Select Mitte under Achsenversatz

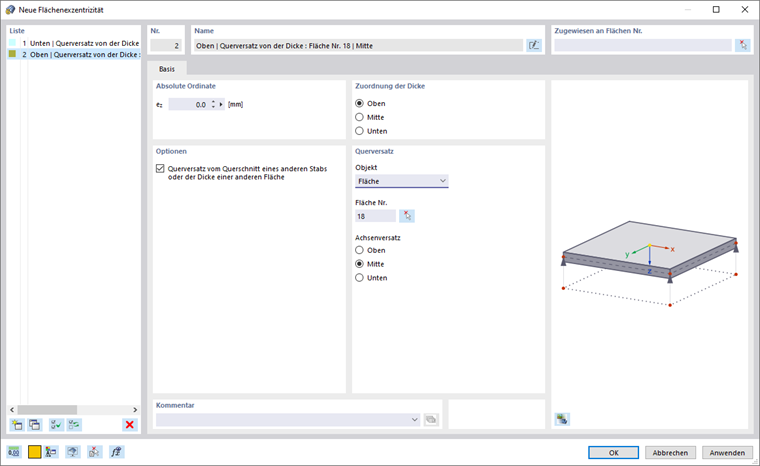coord(359,264)
